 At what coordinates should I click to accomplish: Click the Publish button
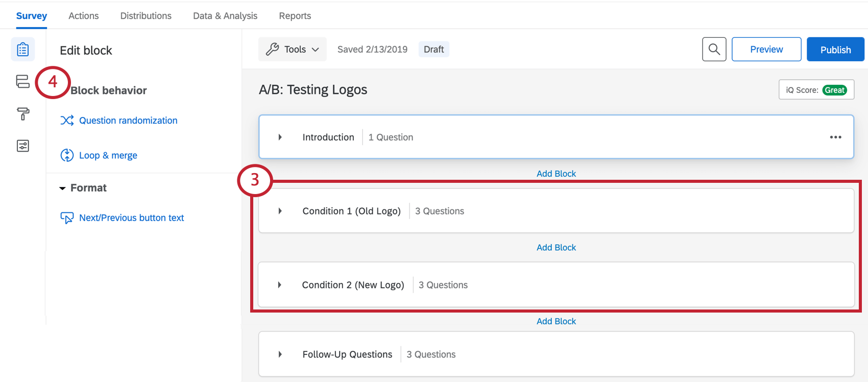click(835, 50)
